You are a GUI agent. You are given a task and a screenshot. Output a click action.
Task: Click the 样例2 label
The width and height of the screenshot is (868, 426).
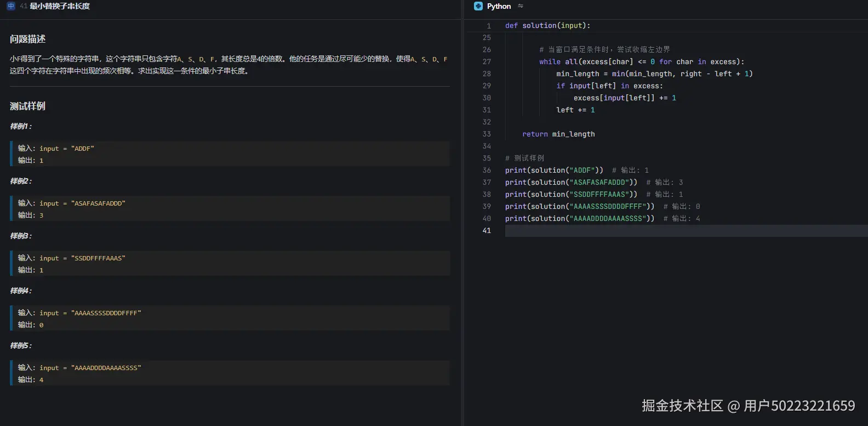pyautogui.click(x=21, y=181)
